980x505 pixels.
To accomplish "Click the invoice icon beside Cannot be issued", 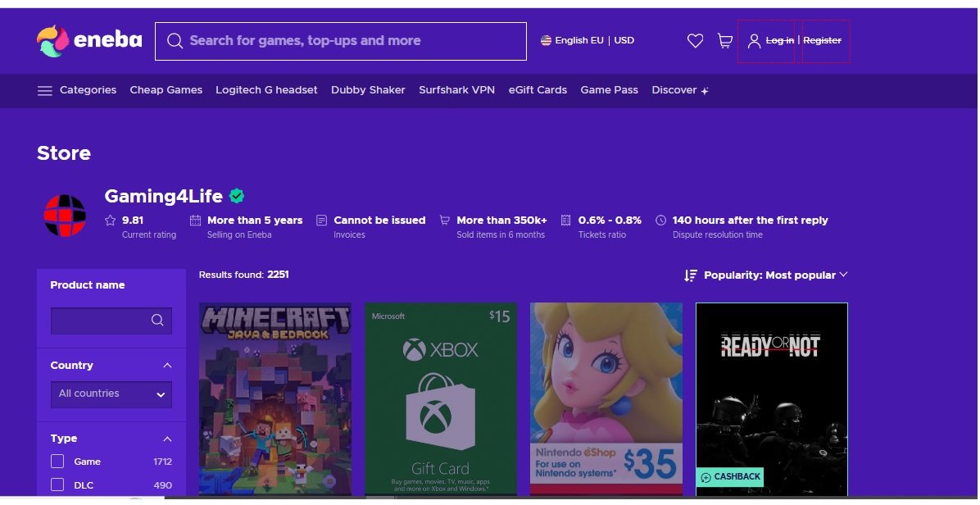I will point(321,220).
